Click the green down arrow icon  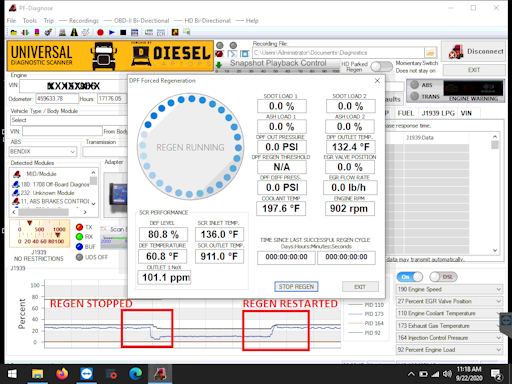tap(219, 65)
